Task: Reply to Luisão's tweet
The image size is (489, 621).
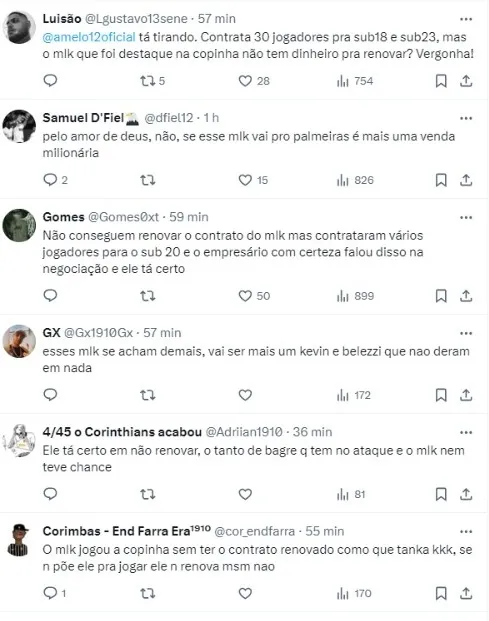Action: (x=50, y=81)
